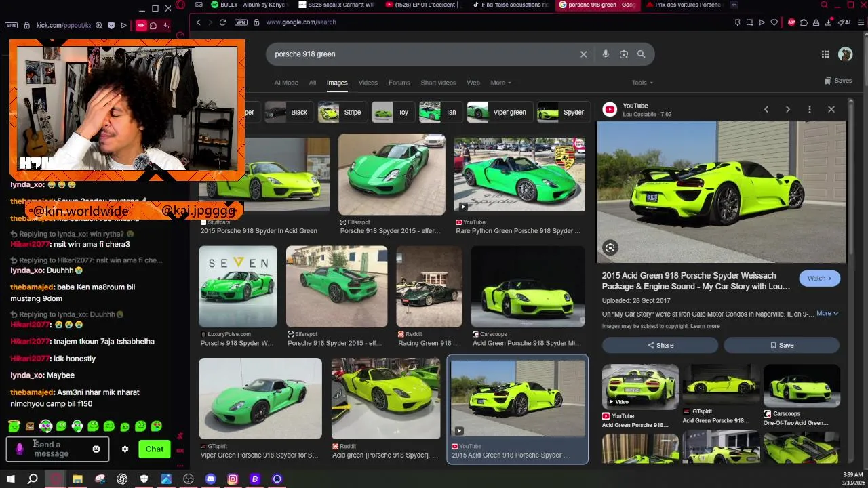Open the Reddit Racing Green 918 thumbnail

point(429,287)
